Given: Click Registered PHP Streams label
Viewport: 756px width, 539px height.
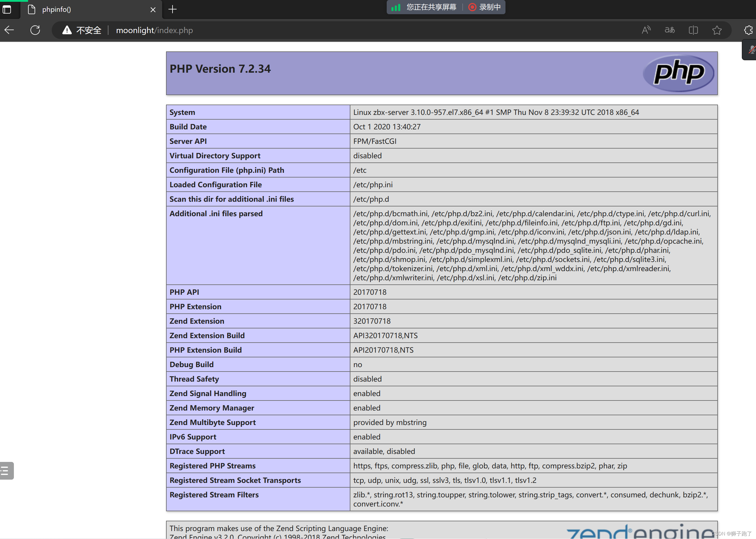Looking at the screenshot, I should [212, 466].
